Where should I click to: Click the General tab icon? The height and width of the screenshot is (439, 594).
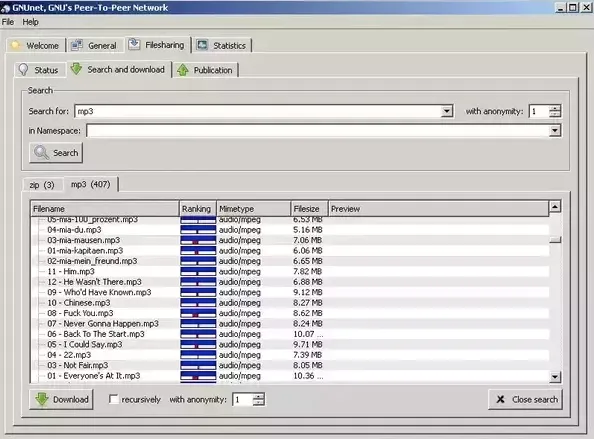(x=77, y=45)
